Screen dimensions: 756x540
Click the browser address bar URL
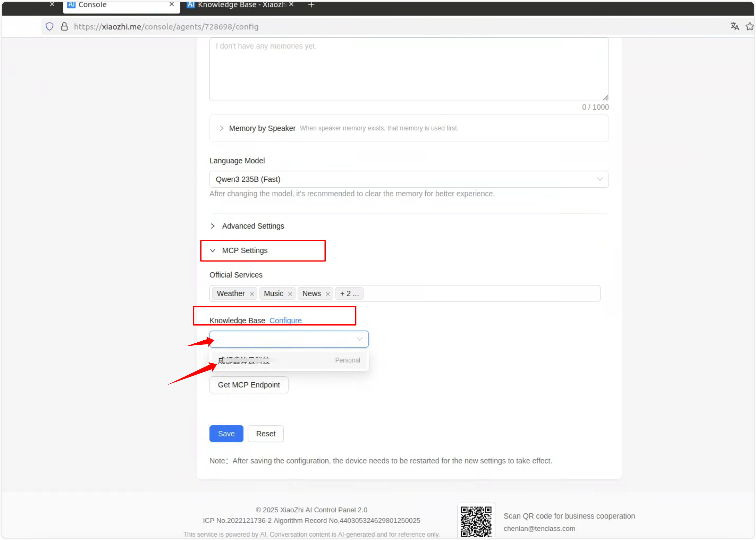click(x=166, y=27)
